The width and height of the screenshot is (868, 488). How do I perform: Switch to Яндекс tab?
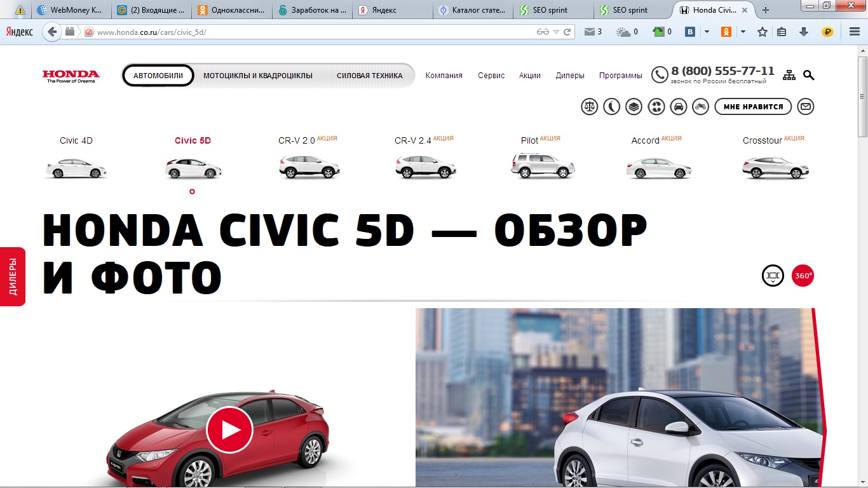click(x=392, y=10)
